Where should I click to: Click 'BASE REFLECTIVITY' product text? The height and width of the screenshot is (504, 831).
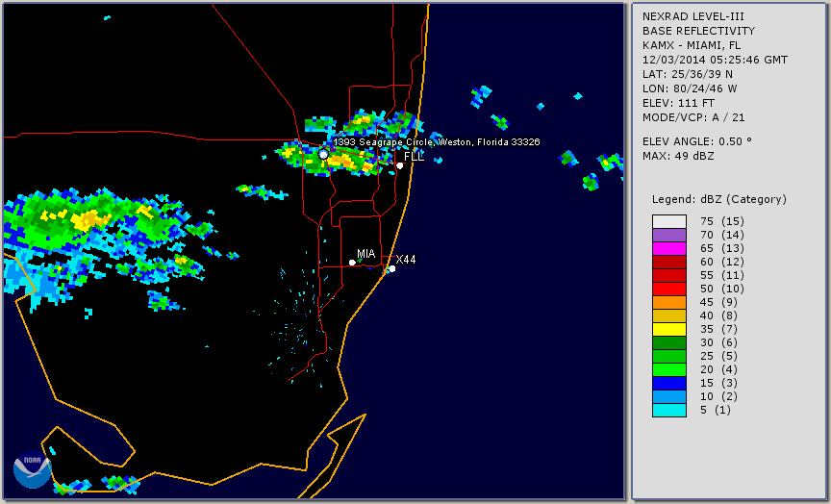[698, 32]
